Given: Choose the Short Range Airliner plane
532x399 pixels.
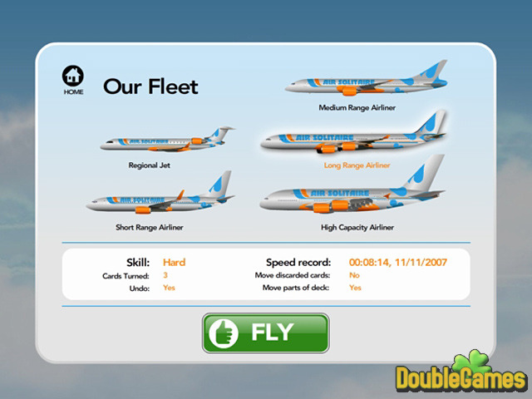Looking at the screenshot, I should (x=160, y=193).
